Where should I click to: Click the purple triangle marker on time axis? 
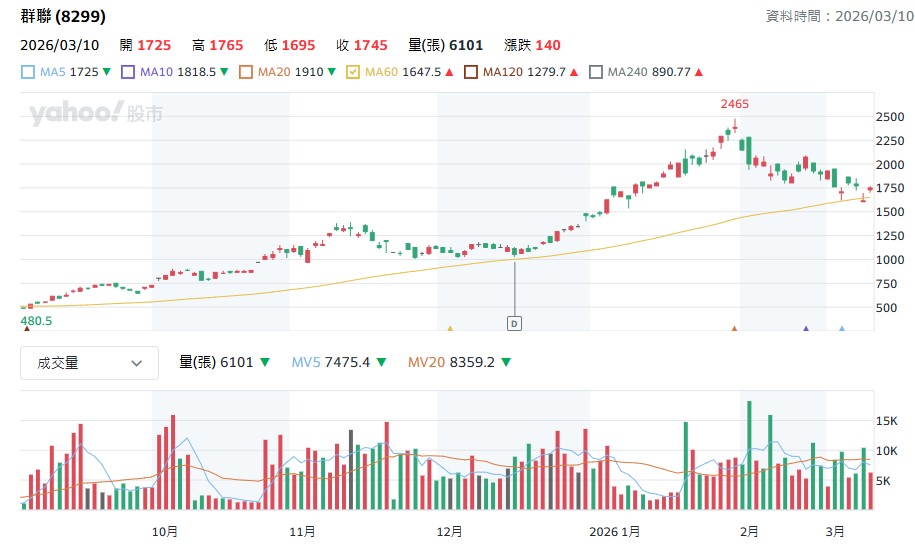[x=806, y=328]
